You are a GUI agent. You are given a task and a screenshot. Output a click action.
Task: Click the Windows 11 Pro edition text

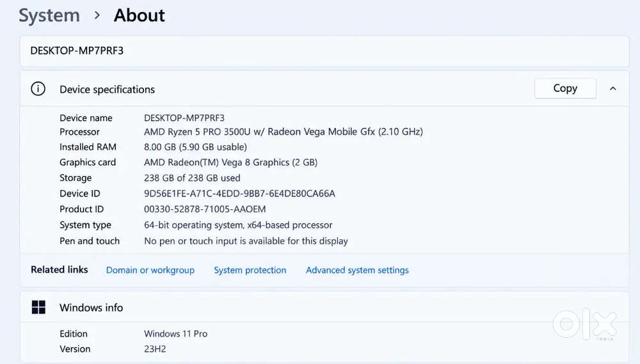point(175,334)
